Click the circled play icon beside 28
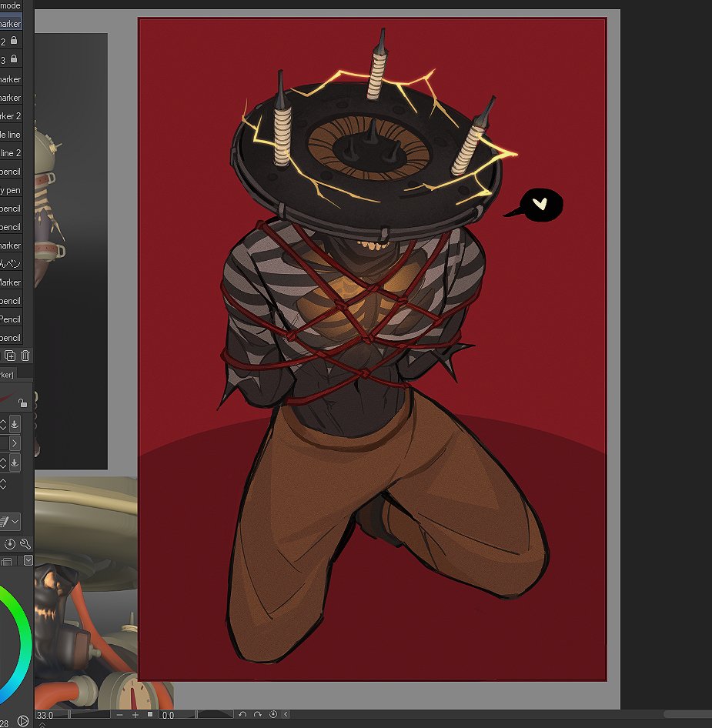Viewport: 712px width, 728px height. [23, 721]
